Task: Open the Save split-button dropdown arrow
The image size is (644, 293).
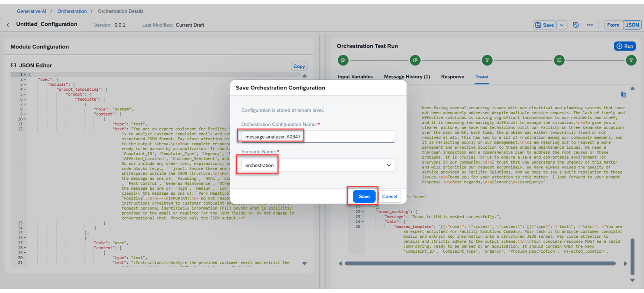Action: pos(561,25)
